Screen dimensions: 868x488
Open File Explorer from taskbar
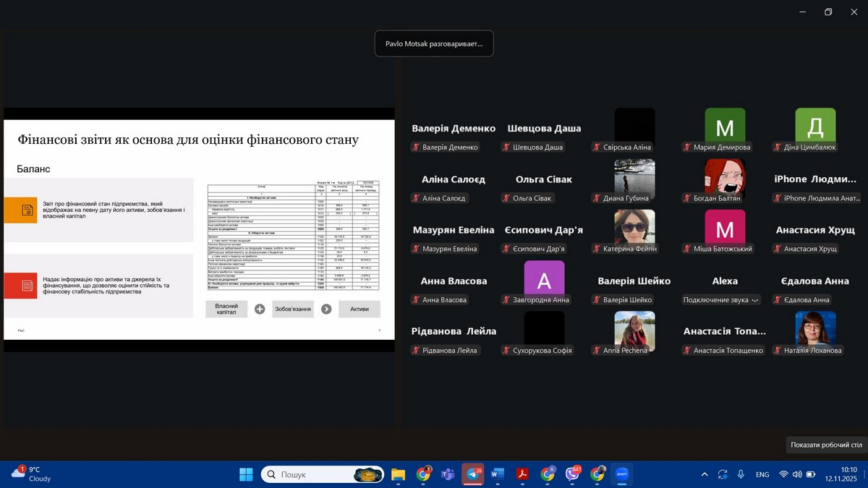(x=398, y=474)
